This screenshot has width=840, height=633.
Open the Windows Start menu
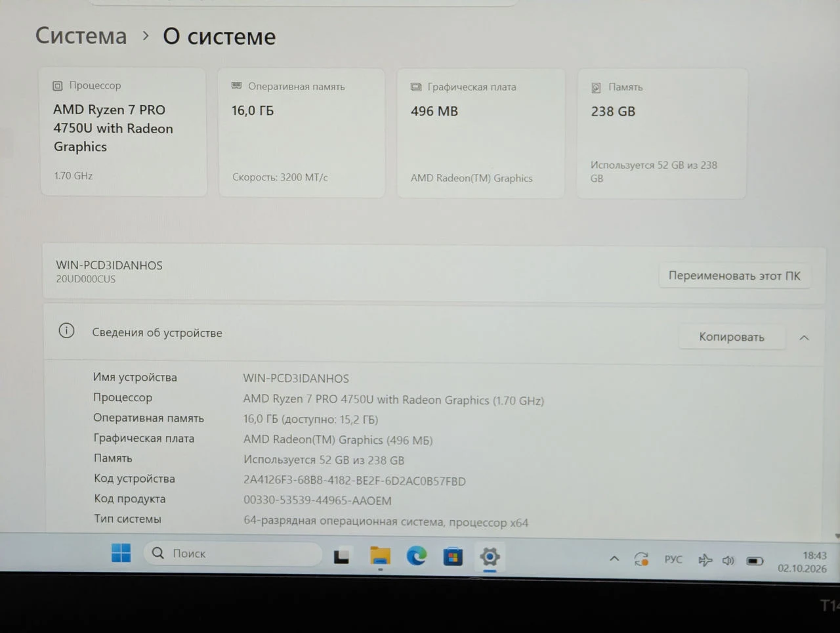tap(121, 554)
